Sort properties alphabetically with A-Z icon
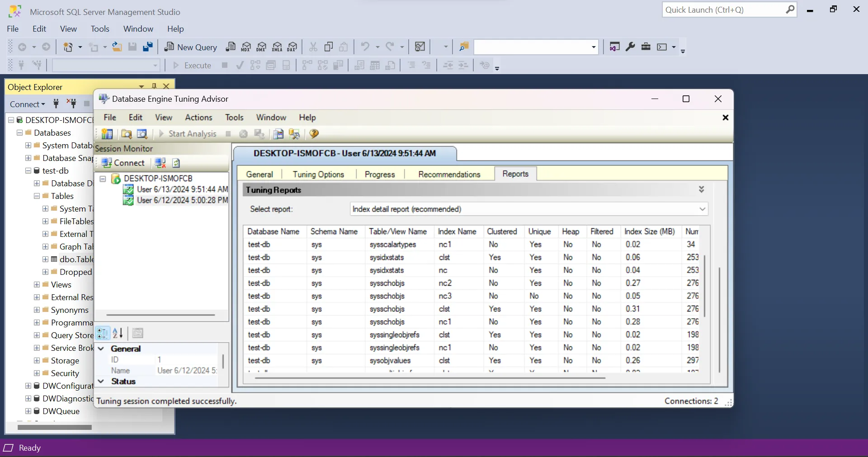Viewport: 868px width, 457px height. point(118,333)
